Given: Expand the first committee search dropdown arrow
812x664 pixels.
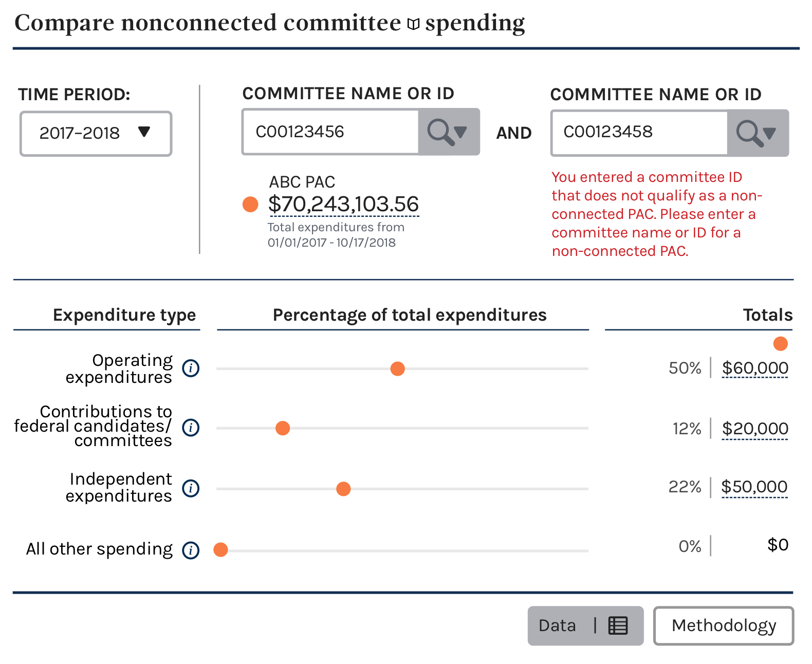Looking at the screenshot, I should coord(460,132).
